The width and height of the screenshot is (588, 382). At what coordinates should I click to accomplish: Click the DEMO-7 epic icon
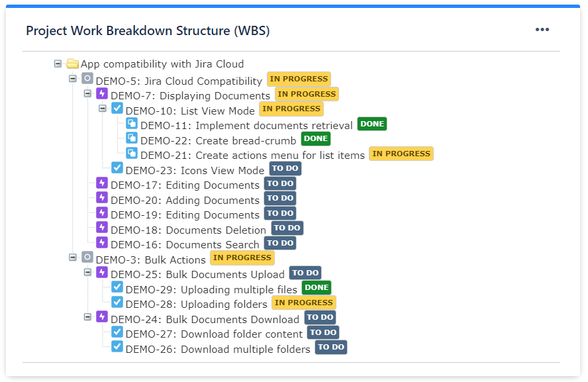102,94
